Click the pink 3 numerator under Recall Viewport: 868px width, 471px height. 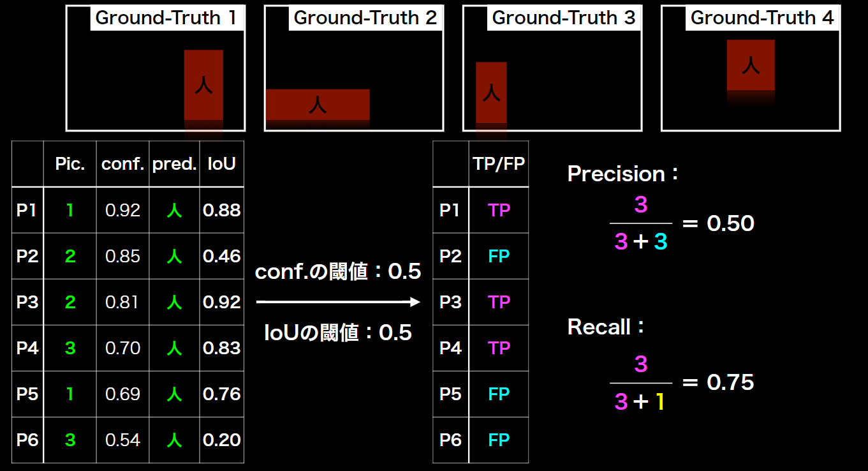click(641, 364)
